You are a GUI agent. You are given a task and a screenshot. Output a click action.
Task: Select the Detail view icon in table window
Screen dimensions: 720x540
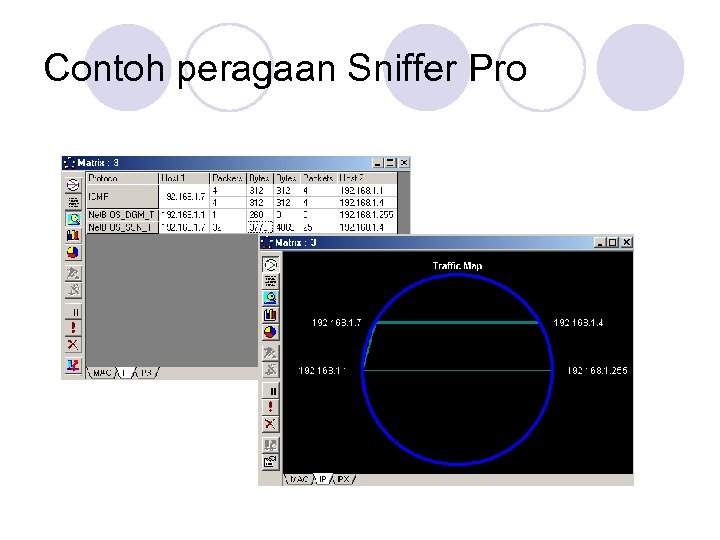click(73, 219)
